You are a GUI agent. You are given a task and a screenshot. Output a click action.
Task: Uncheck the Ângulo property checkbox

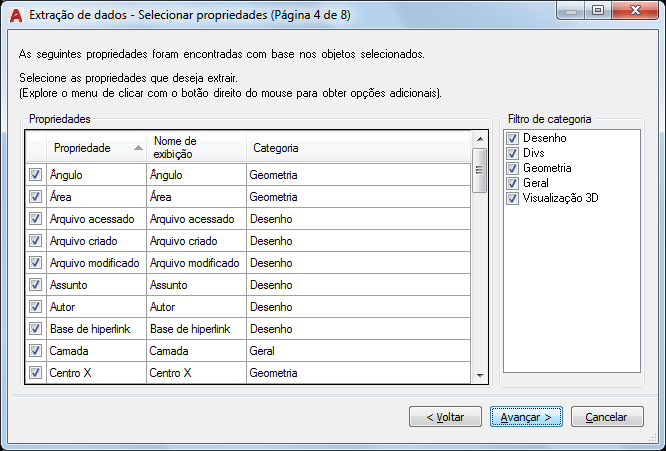click(35, 175)
